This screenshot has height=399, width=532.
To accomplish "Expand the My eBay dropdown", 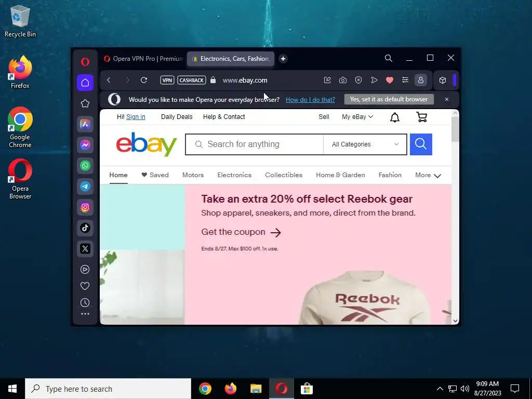I will [x=357, y=117].
